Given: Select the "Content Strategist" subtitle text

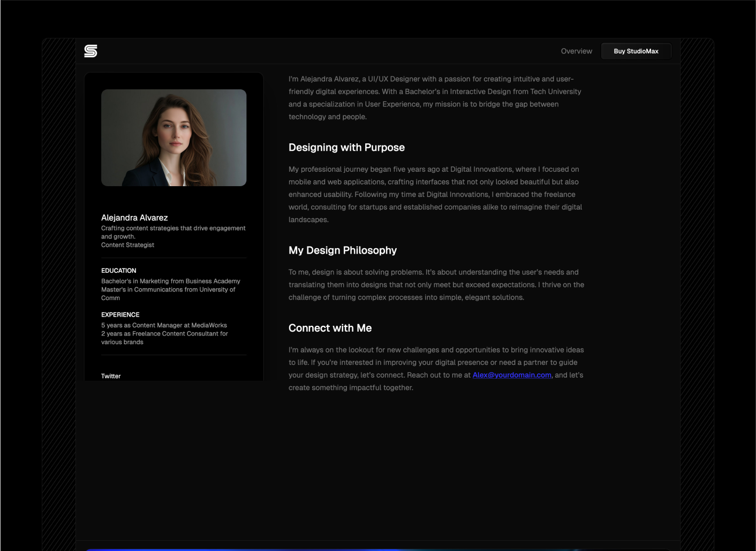Looking at the screenshot, I should click(127, 244).
